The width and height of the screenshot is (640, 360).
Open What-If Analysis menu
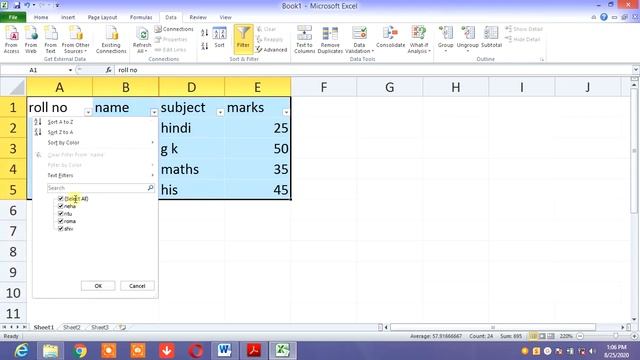pos(419,39)
